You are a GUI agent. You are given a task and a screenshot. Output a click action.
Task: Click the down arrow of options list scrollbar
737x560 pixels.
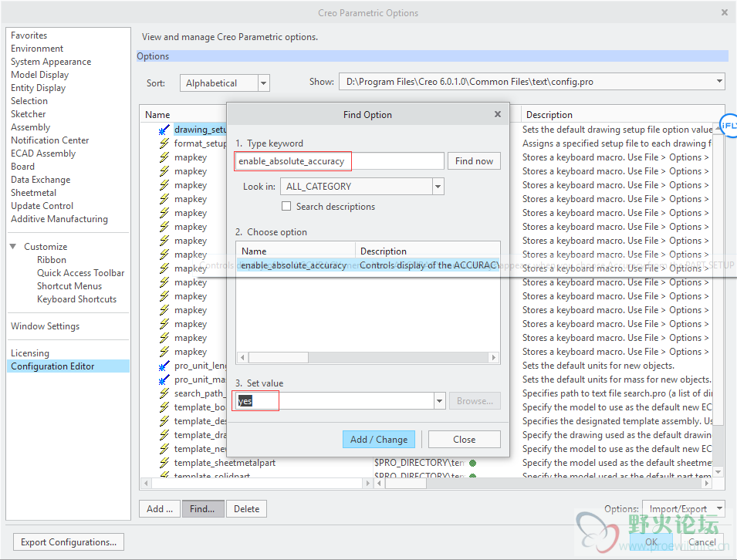[718, 471]
